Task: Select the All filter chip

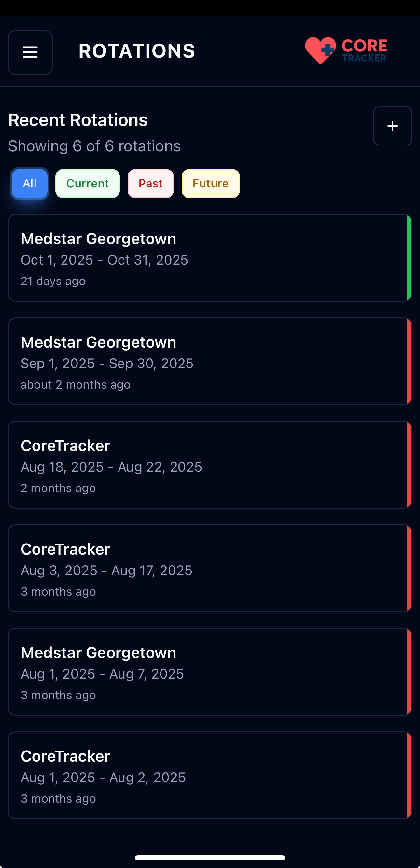Action: pos(30,184)
